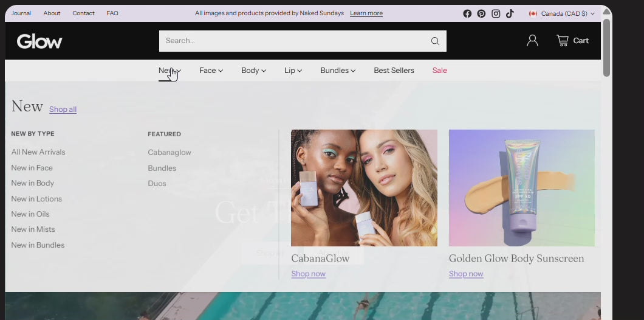
Task: Click the Golden Glow Body Sunscreen title
Action: 516,259
